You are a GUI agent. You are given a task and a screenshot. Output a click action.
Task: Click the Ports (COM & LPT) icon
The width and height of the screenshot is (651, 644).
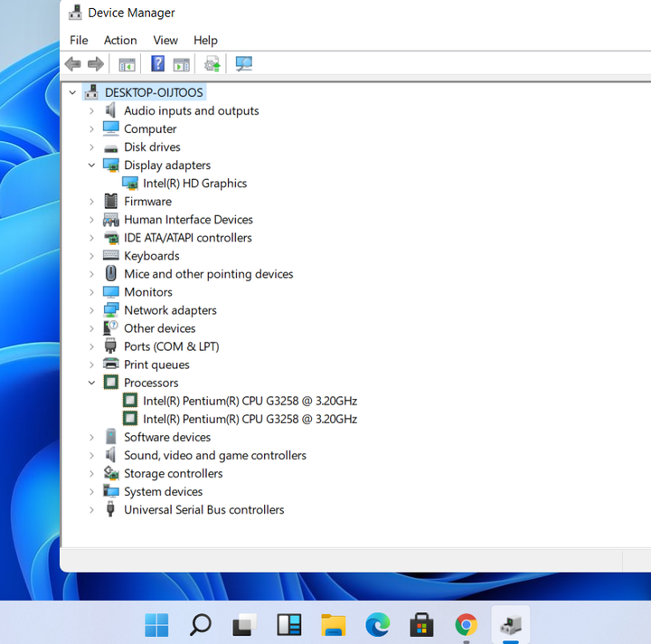point(110,346)
